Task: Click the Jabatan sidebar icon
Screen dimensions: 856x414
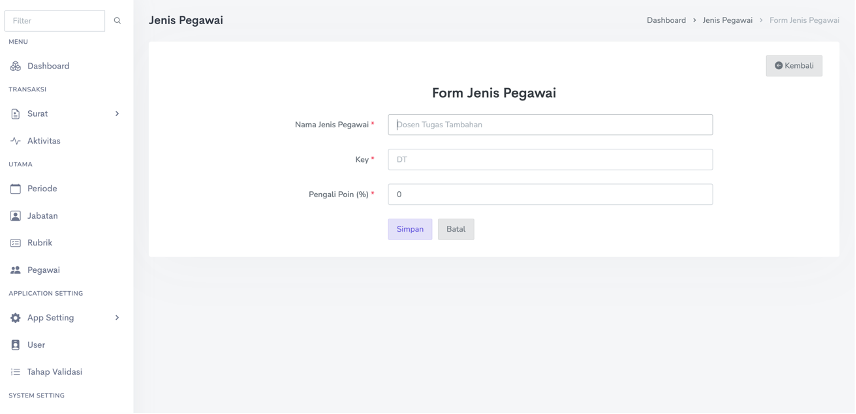Action: coord(15,215)
